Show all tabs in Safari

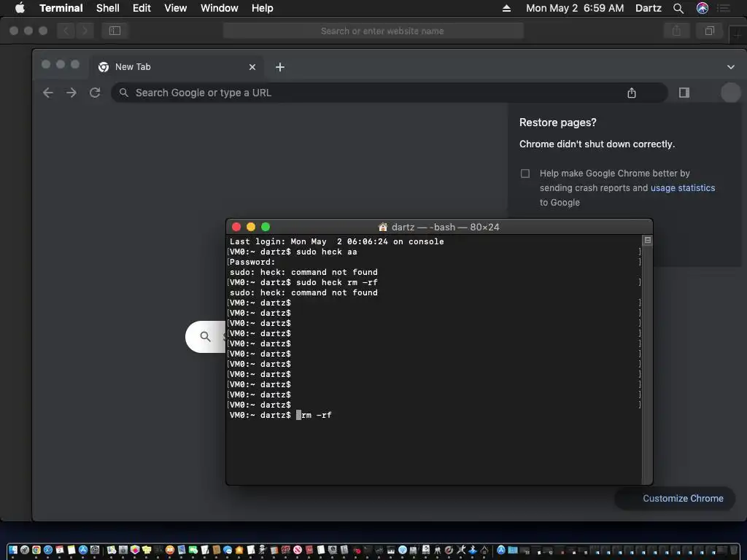[x=709, y=31]
